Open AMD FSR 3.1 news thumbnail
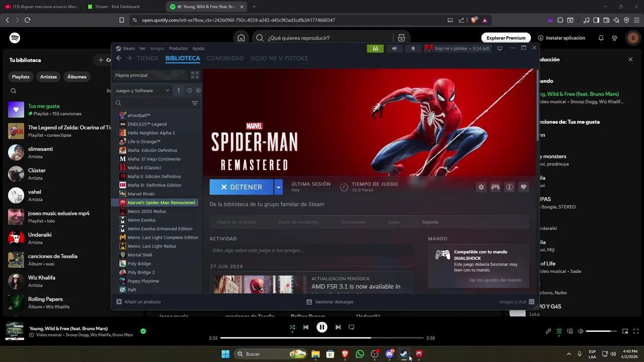Screen dimensions: 644x362 click(261, 284)
